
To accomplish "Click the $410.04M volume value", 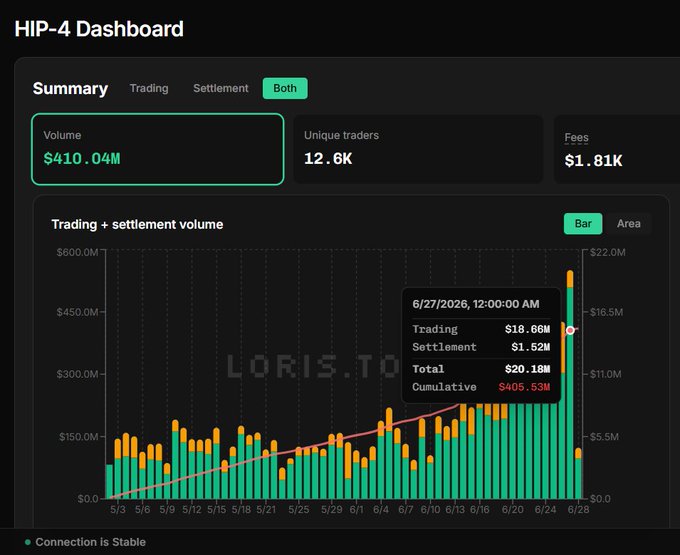I will pos(82,159).
